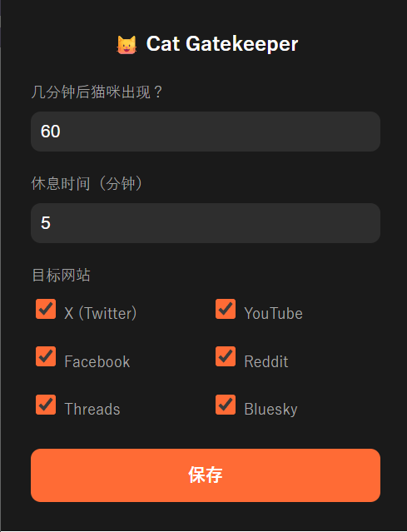The width and height of the screenshot is (407, 532).
Task: Click the 几分钟后猫咪出现？ label
Action: (x=97, y=92)
